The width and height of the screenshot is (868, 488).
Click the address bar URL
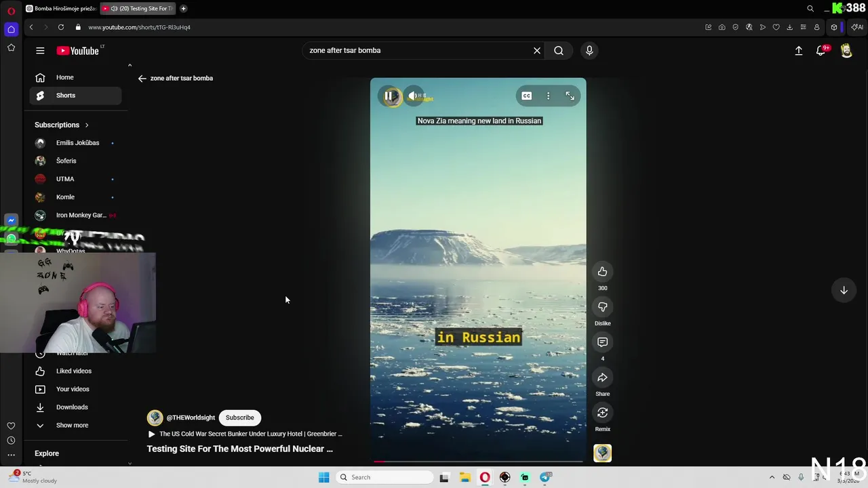click(139, 27)
